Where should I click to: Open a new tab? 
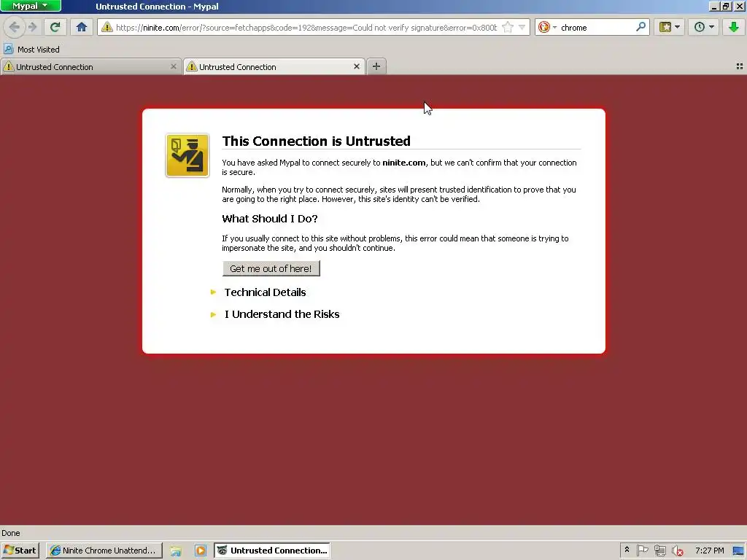376,66
